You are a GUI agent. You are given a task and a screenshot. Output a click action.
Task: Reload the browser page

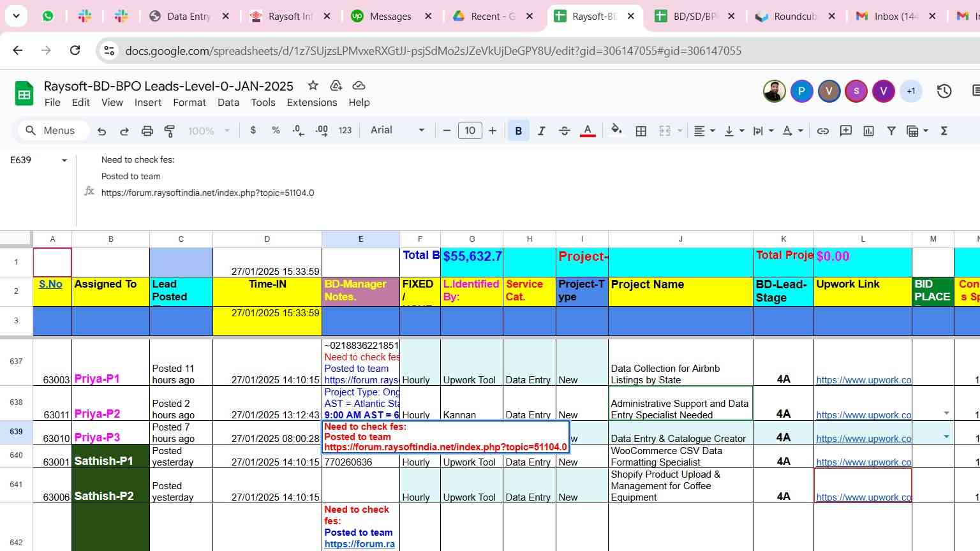75,50
